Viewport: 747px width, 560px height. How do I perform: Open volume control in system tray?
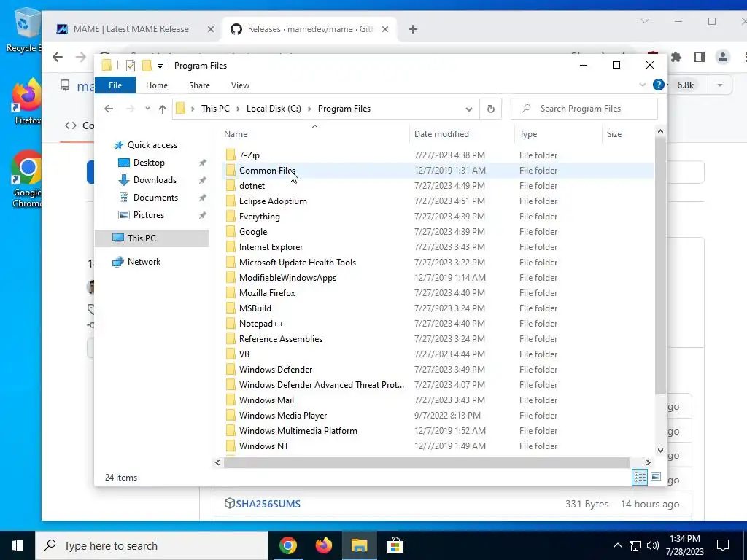[x=653, y=545]
